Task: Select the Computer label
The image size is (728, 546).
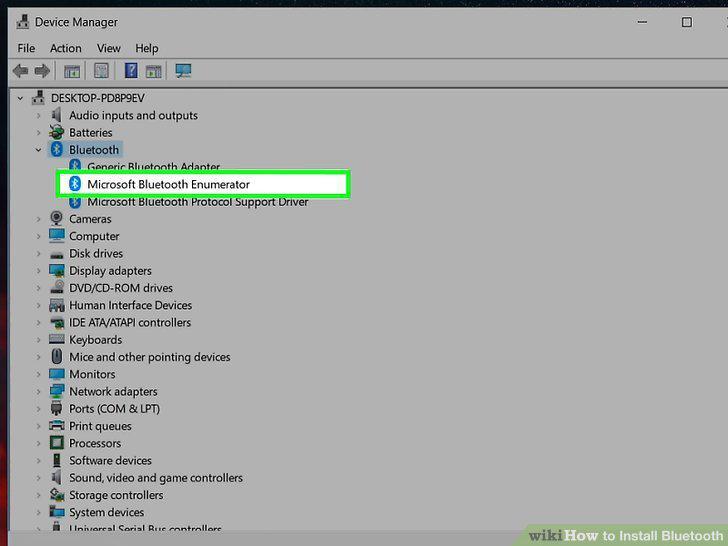Action: click(x=94, y=236)
